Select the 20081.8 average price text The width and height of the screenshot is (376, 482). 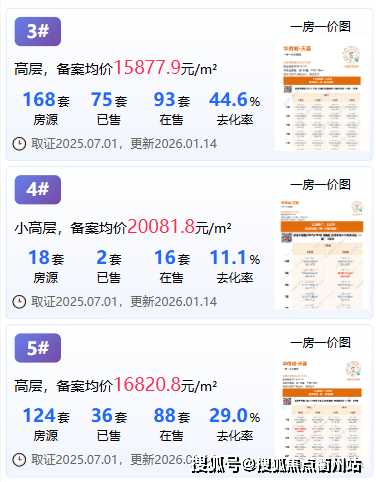click(x=161, y=226)
